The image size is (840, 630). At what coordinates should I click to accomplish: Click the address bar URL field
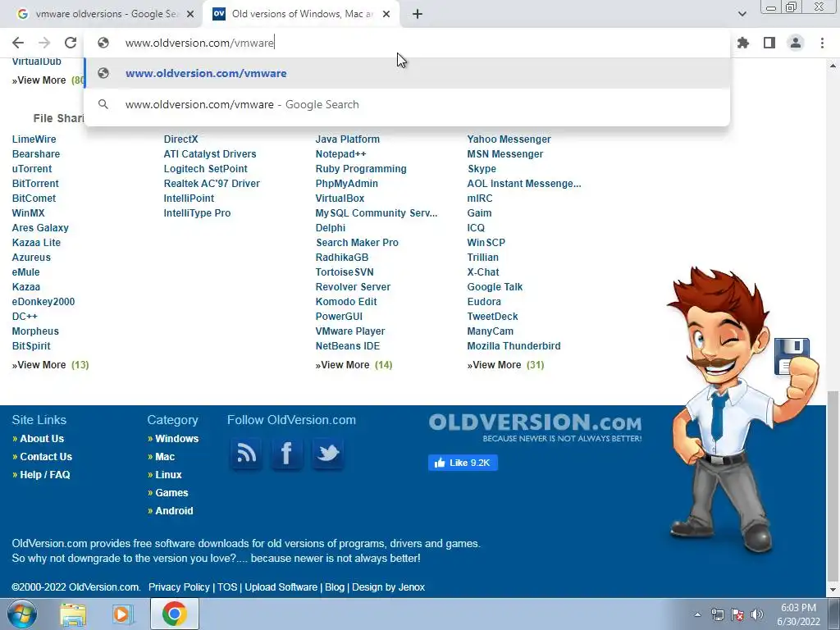pos(407,43)
